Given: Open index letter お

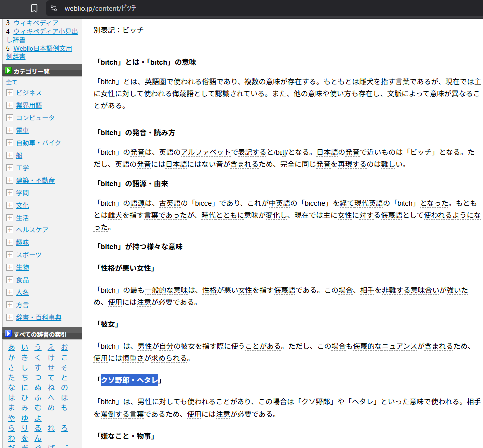Looking at the screenshot, I should click(x=64, y=347).
